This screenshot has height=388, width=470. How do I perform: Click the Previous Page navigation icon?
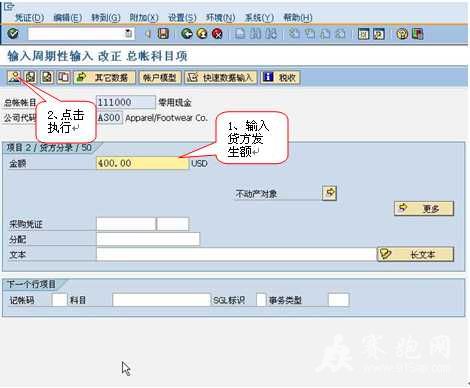(309, 34)
